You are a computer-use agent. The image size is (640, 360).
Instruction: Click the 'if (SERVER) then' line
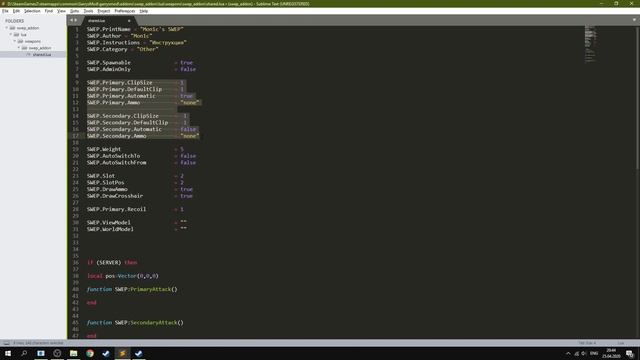[112, 262]
